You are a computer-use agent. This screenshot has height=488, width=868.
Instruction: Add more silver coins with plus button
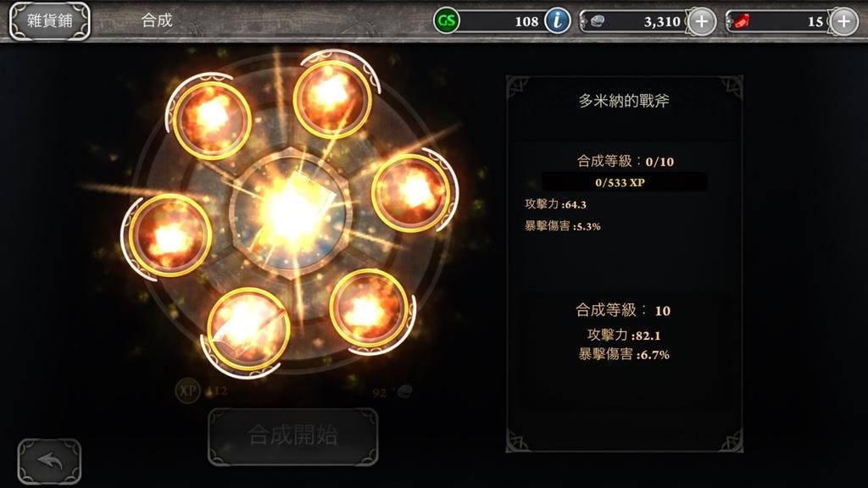click(x=701, y=21)
